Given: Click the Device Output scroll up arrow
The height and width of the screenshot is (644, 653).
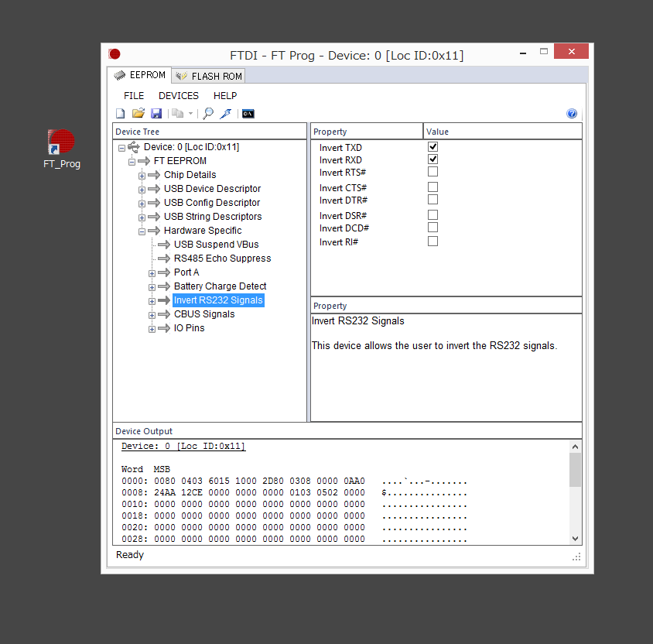Looking at the screenshot, I should coord(575,447).
